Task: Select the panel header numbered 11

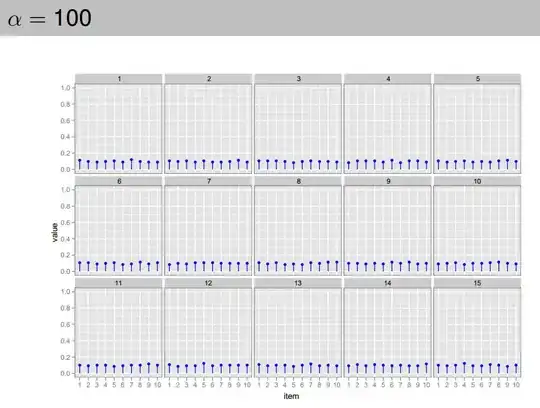Action: click(118, 283)
